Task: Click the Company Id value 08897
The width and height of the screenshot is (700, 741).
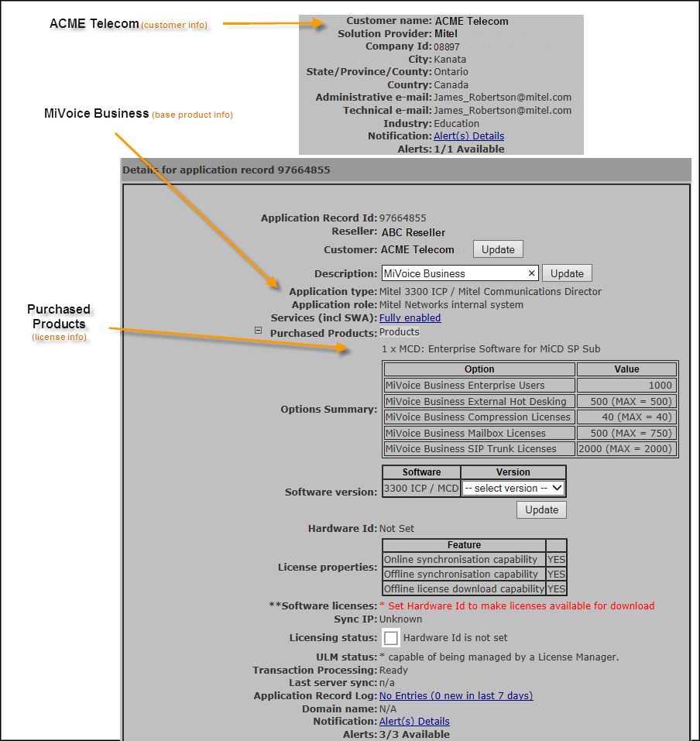Action: click(447, 46)
